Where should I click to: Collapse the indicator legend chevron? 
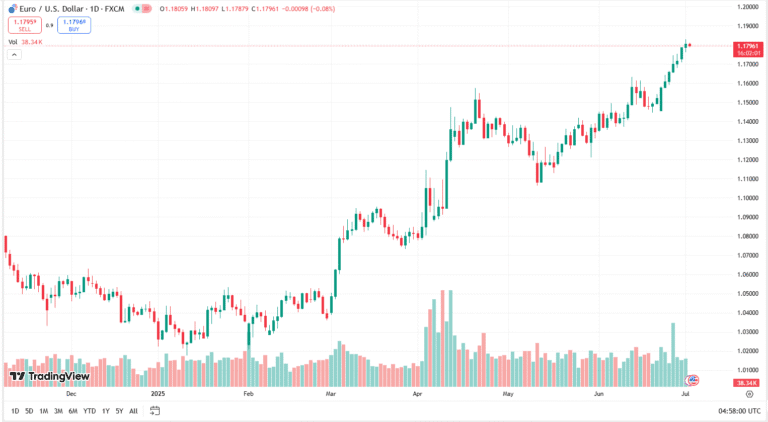pyautogui.click(x=14, y=54)
